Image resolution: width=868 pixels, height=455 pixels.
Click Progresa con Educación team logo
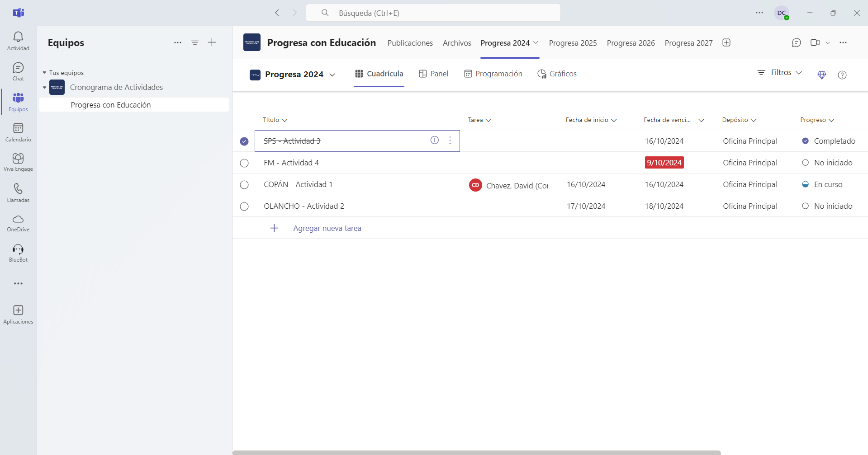[x=252, y=42]
